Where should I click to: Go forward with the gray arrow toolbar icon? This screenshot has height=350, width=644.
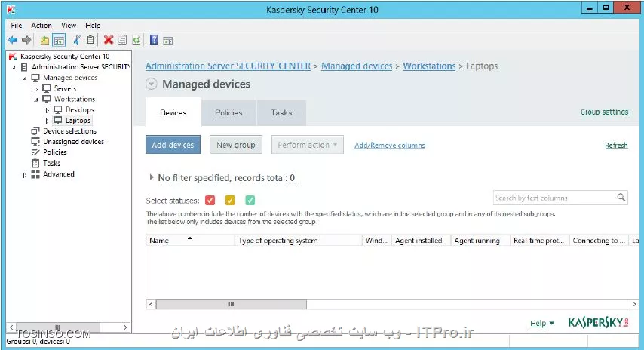point(26,40)
